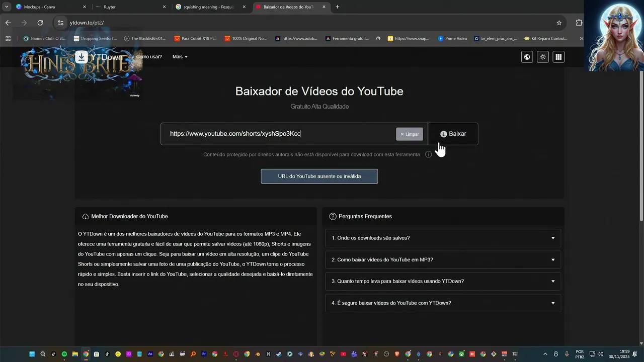The image size is (644, 362).
Task: Click the microphone icon in system tray
Action: (x=567, y=354)
